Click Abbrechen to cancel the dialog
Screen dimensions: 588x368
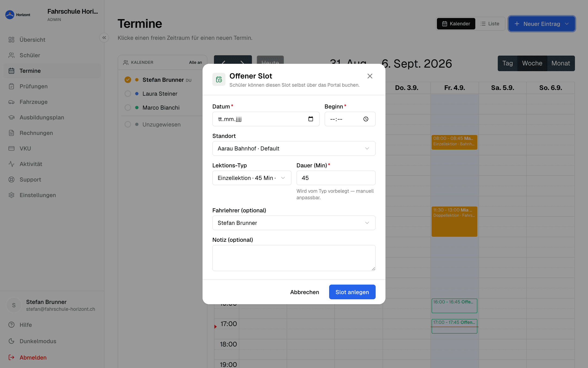click(305, 292)
